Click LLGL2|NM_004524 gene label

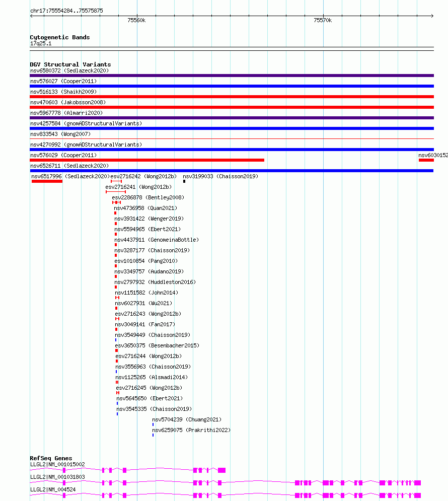(x=53, y=489)
